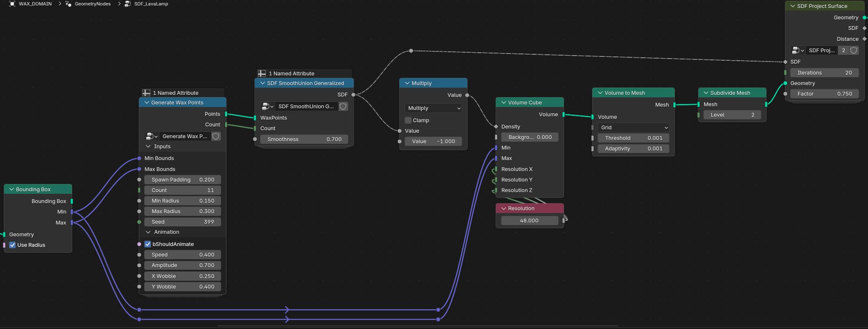Viewport: 868px width, 329px height.
Task: Collapse the Animation panel
Action: pos(148,232)
